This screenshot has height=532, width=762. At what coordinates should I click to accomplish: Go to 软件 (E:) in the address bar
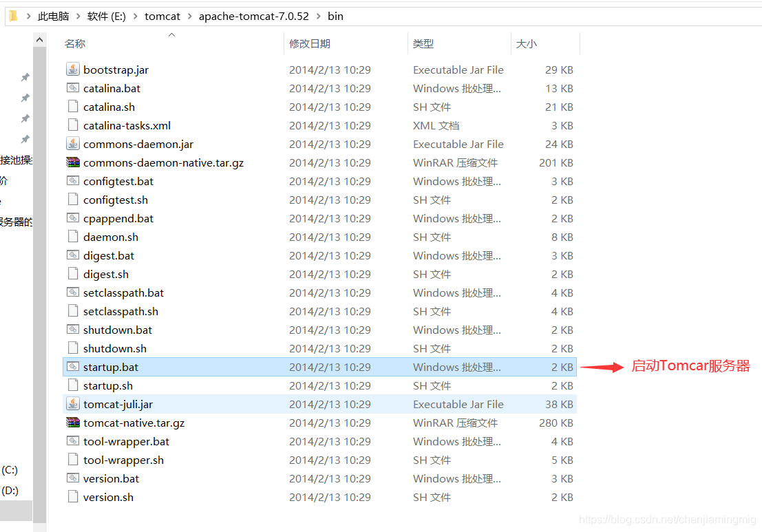click(107, 17)
